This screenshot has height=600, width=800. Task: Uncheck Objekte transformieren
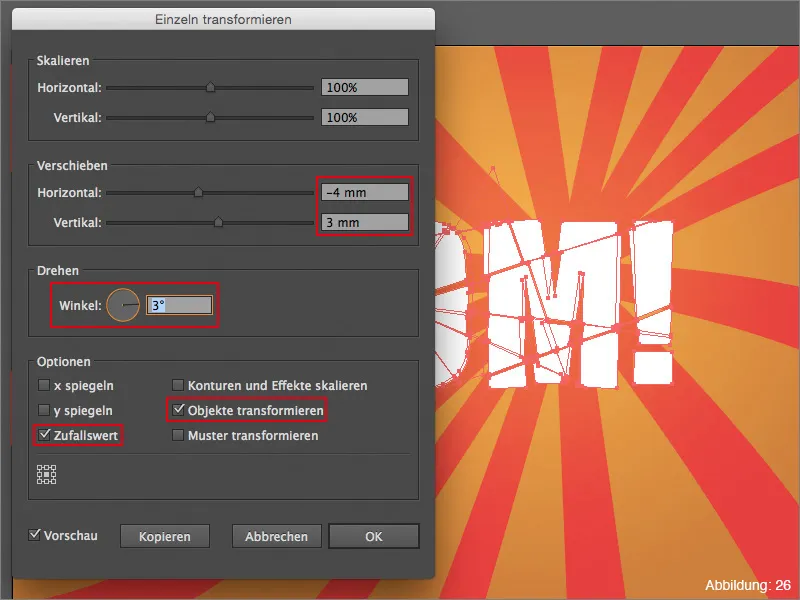point(178,410)
